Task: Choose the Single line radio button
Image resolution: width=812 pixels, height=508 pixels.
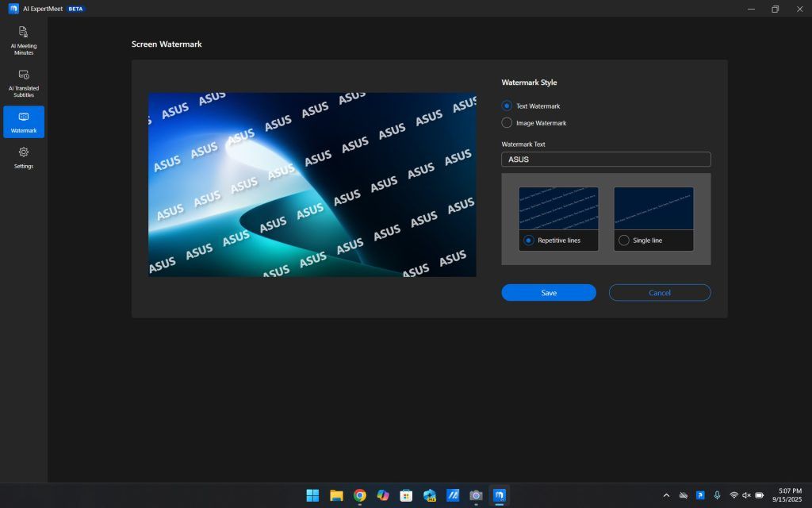Action: click(624, 241)
